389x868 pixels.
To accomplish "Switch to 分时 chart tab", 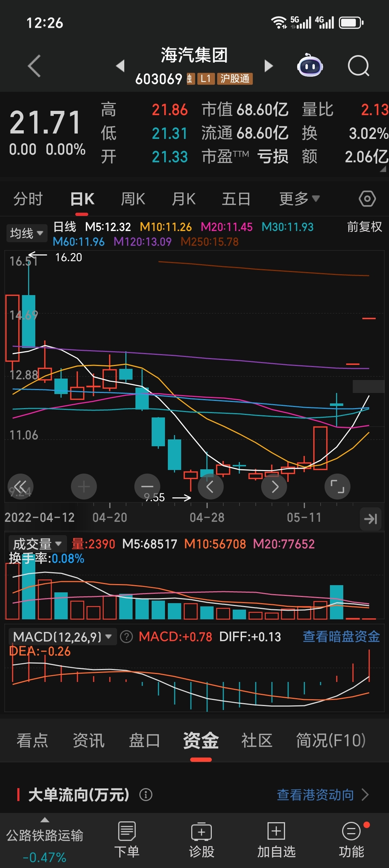I will [x=28, y=199].
